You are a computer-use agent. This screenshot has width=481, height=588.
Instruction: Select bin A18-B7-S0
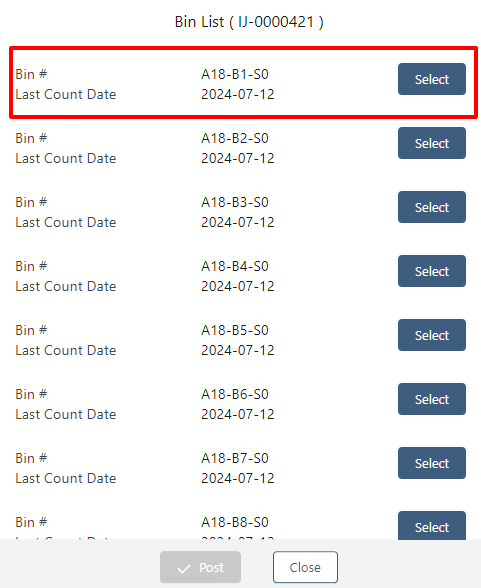pos(432,463)
